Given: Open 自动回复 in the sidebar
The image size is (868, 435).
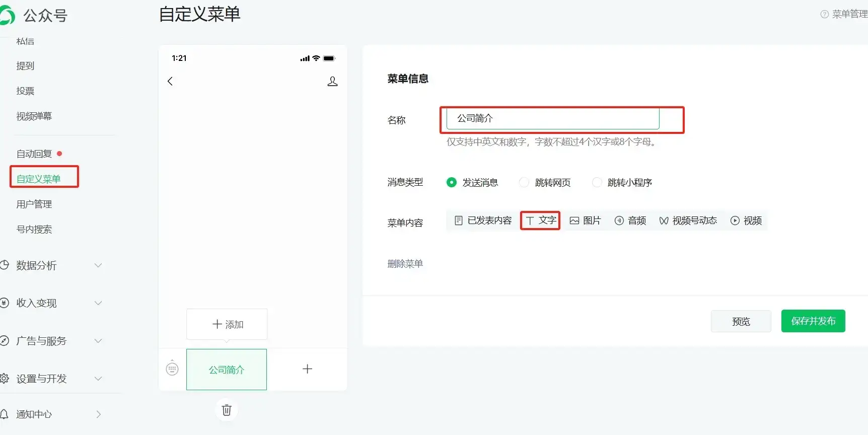Looking at the screenshot, I should pyautogui.click(x=34, y=154).
